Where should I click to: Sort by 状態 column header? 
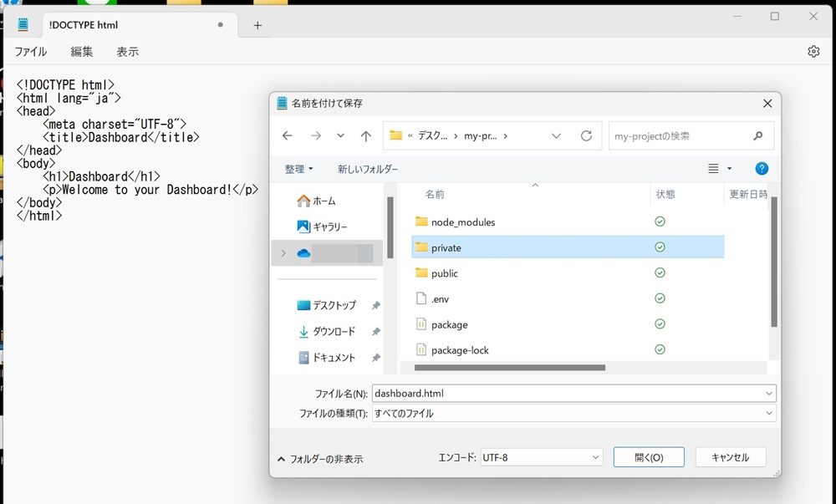tap(665, 195)
